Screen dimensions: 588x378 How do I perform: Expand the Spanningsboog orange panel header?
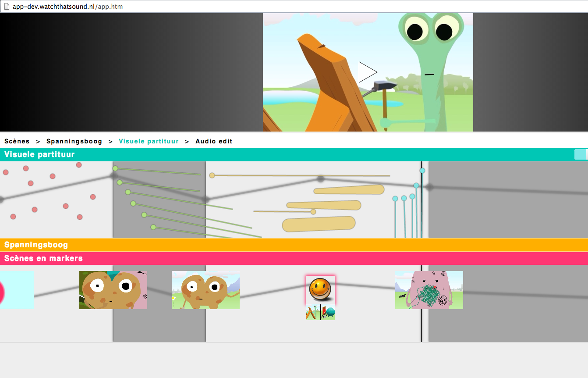(x=36, y=245)
